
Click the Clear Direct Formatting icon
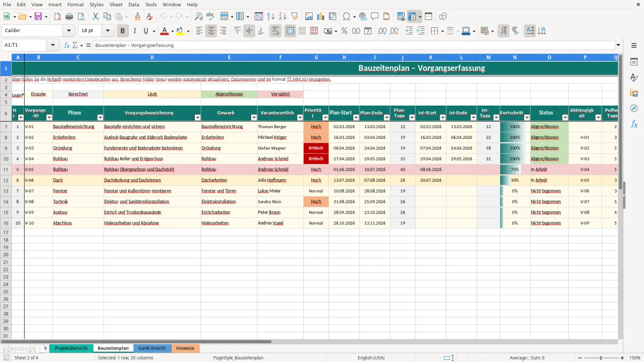(149, 17)
